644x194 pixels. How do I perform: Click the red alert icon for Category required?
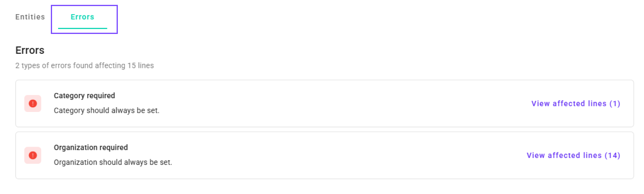[x=33, y=103]
